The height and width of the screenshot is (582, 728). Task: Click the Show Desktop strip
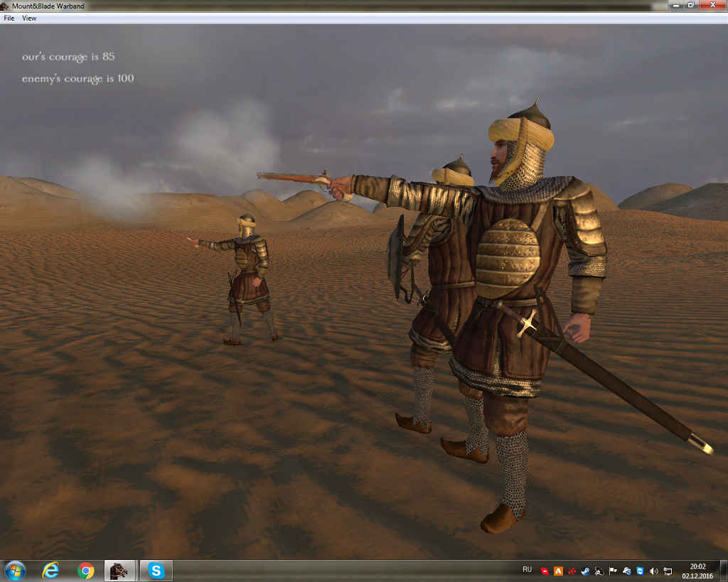pyautogui.click(x=723, y=571)
